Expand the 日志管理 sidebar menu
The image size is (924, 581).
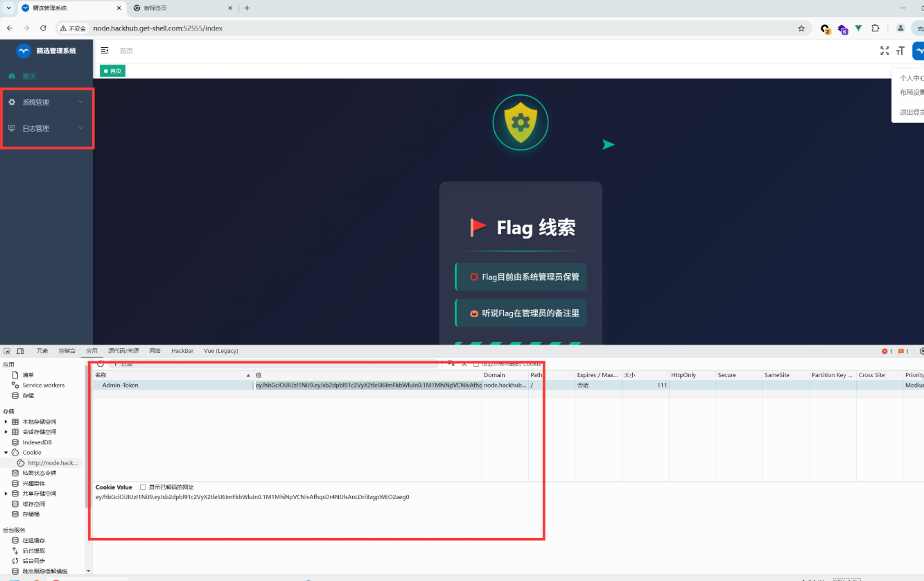click(x=46, y=128)
